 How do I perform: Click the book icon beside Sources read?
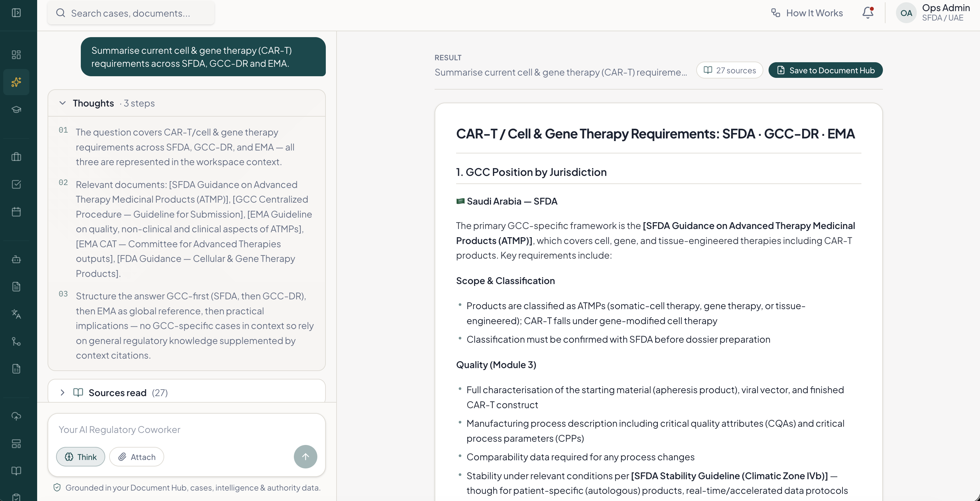click(x=78, y=393)
